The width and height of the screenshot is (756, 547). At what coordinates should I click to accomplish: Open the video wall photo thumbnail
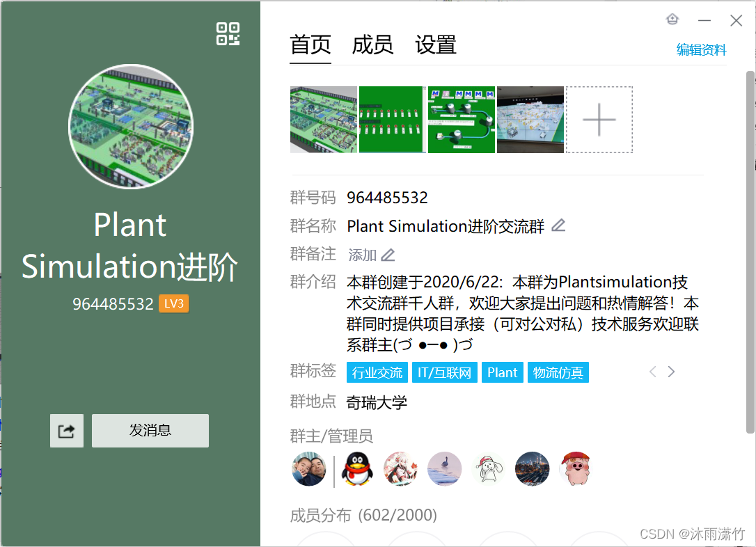tap(530, 120)
